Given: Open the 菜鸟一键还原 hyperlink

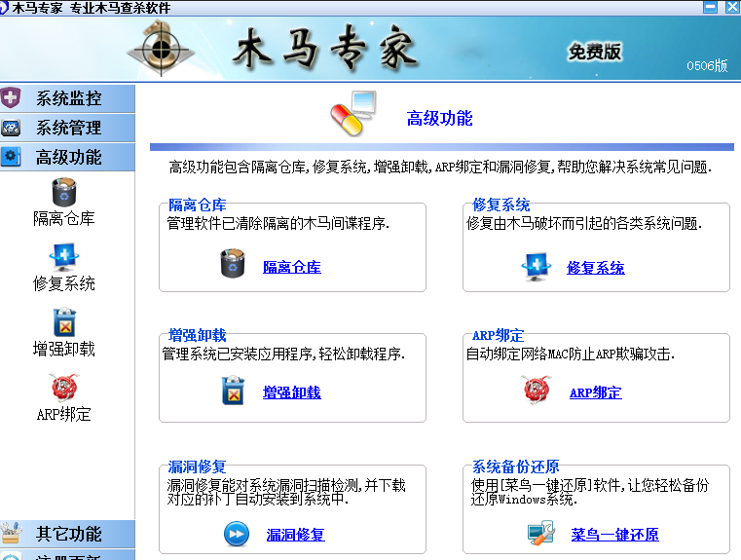Looking at the screenshot, I should tap(614, 535).
